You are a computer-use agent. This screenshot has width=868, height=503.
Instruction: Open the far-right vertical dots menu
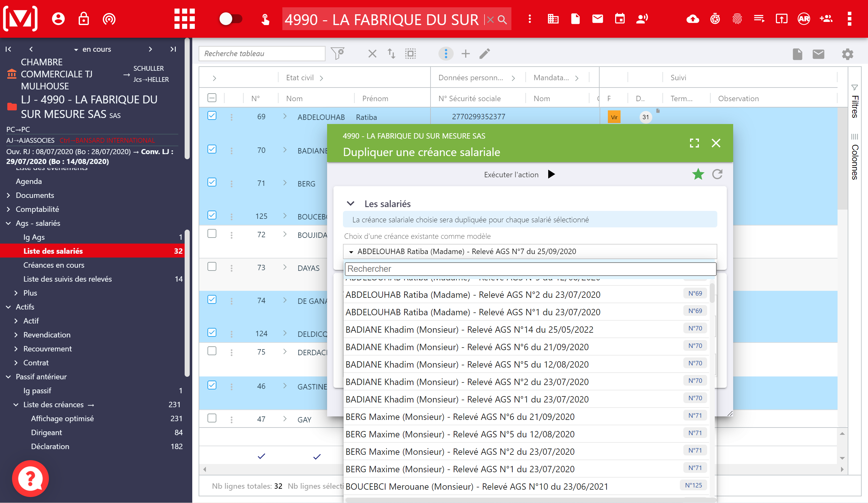[849, 19]
